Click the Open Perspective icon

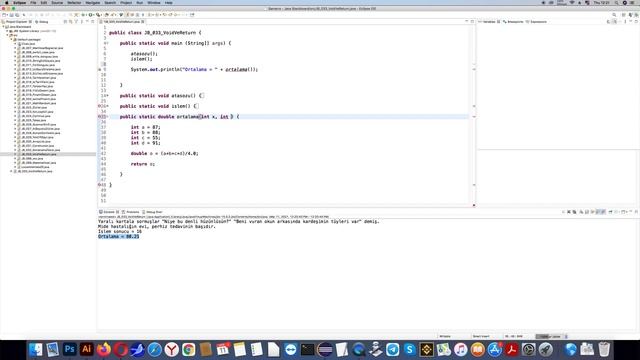pyautogui.click(x=624, y=15)
